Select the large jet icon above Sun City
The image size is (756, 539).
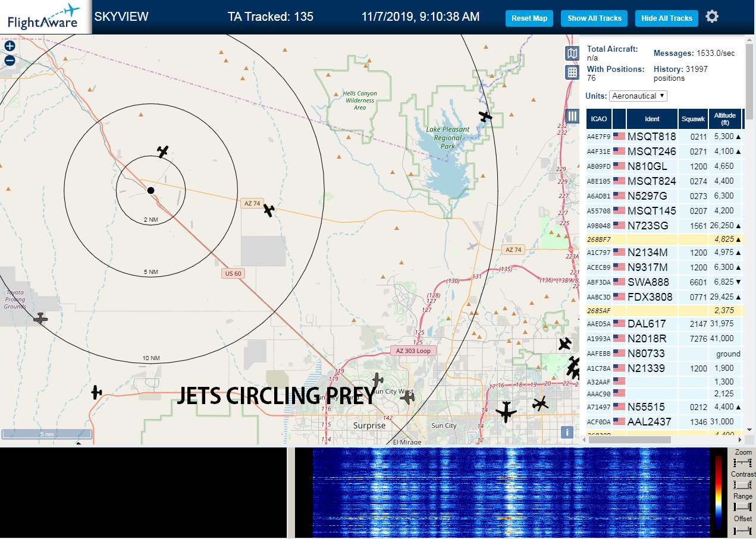[x=506, y=411]
